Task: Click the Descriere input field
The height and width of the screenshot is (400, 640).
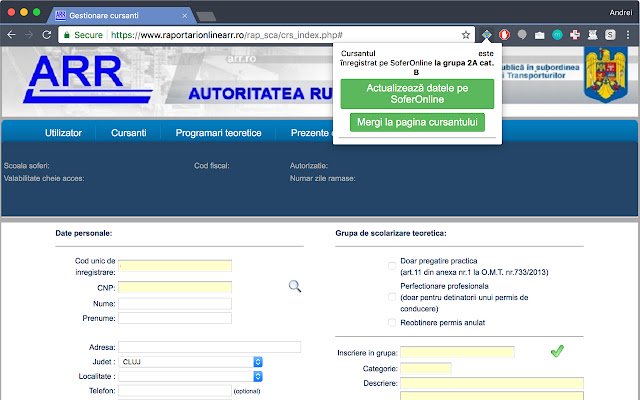Action: click(492, 383)
